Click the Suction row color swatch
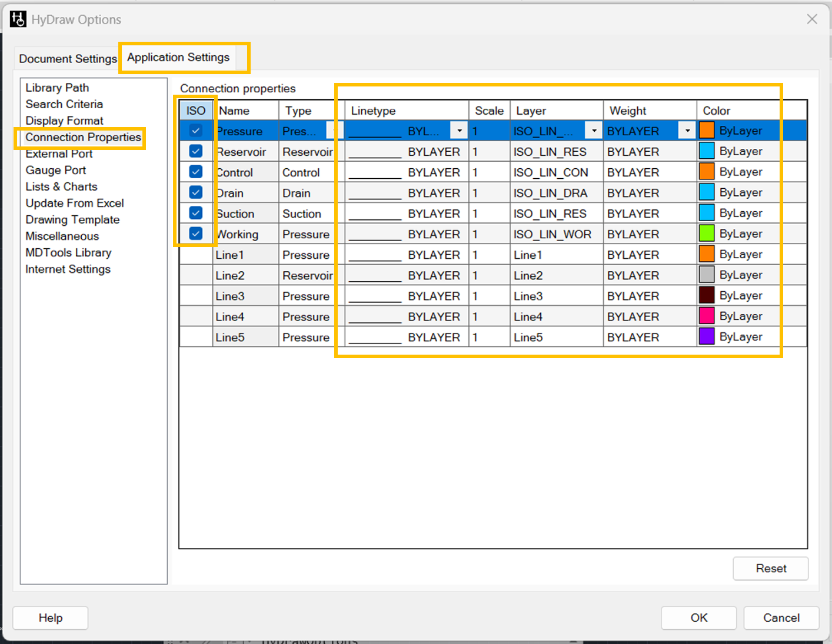The height and width of the screenshot is (644, 832). tap(707, 212)
